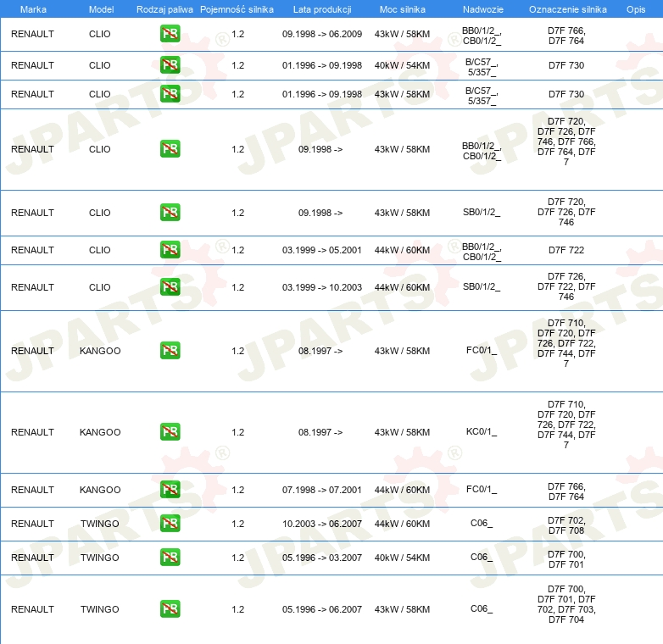This screenshot has height=644, width=663.
Task: Click the date cell 05.1996 -> 06.2007
Action: tap(322, 609)
